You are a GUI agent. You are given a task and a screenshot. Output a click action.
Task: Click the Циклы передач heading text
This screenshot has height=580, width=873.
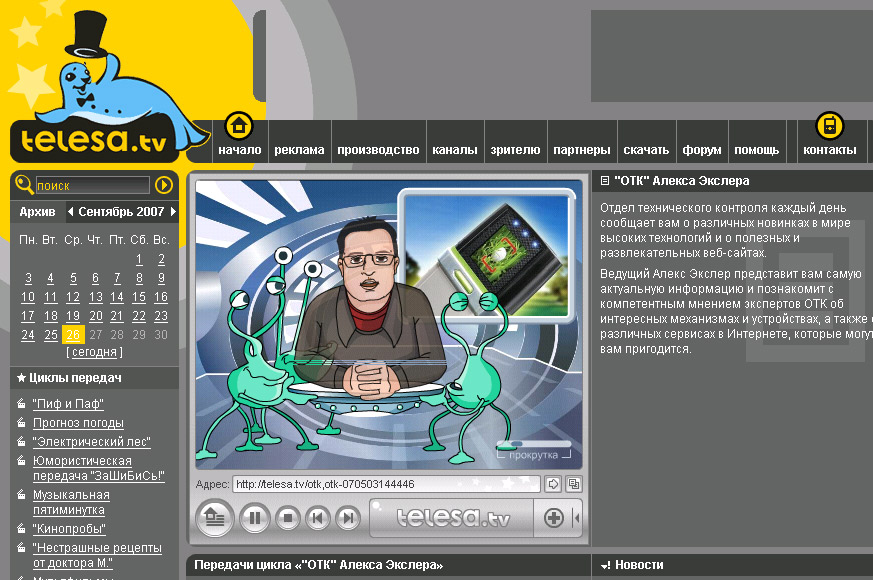pyautogui.click(x=75, y=378)
